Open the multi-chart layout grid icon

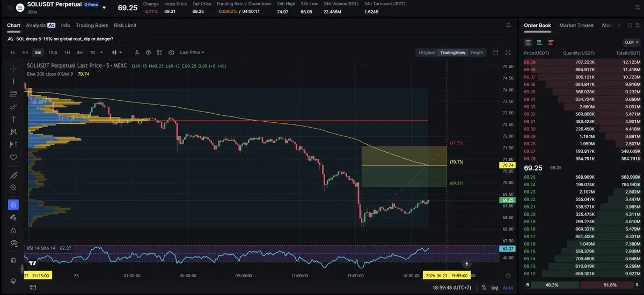tap(159, 53)
